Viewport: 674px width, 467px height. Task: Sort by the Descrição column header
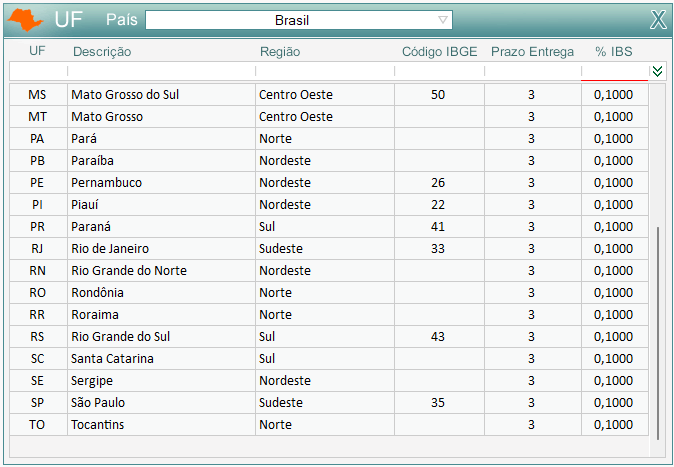[102, 51]
